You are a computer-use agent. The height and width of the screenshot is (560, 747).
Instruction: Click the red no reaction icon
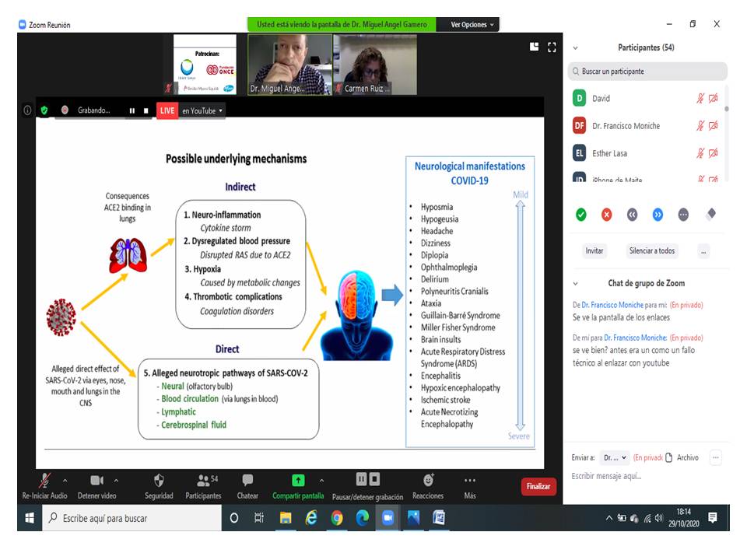(606, 215)
